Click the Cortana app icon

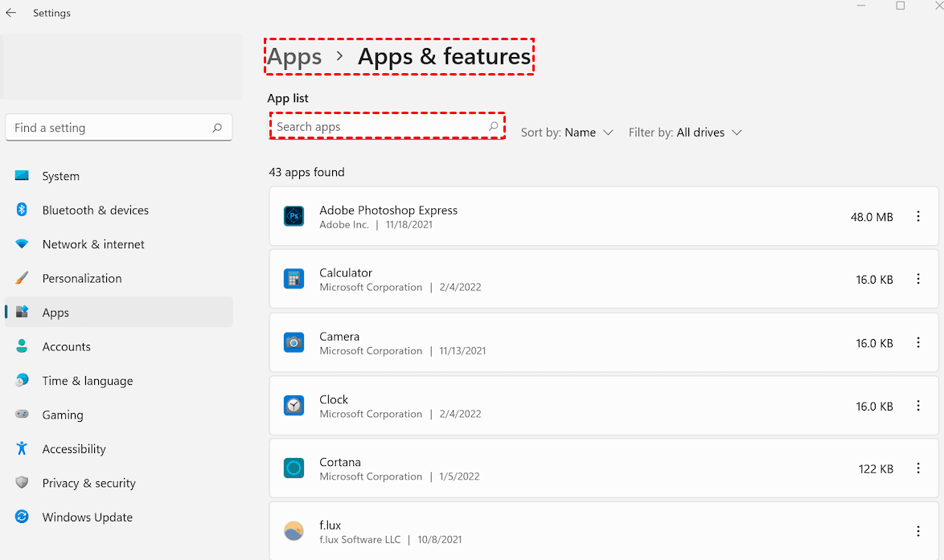coord(293,468)
